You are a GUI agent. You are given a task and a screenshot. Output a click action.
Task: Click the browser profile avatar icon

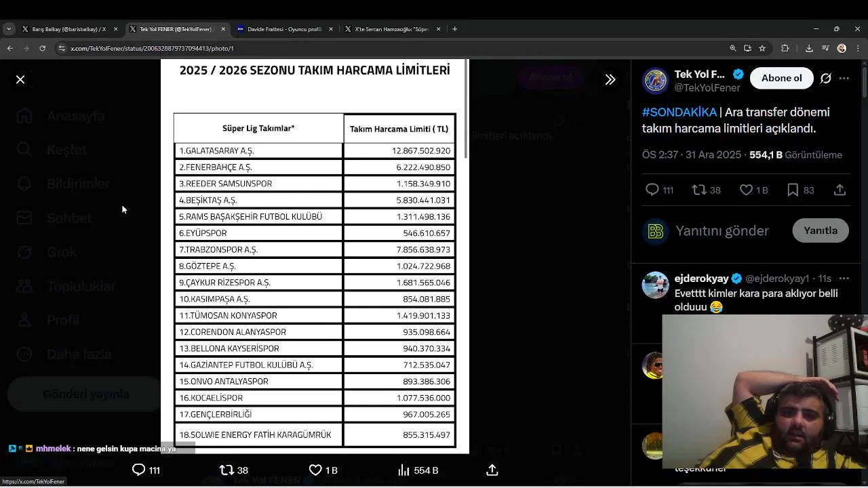(842, 48)
